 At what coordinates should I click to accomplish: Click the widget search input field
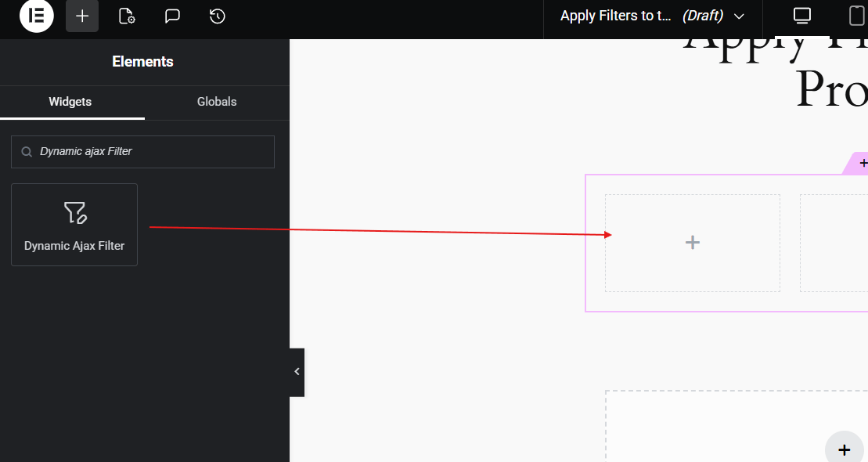pos(142,151)
